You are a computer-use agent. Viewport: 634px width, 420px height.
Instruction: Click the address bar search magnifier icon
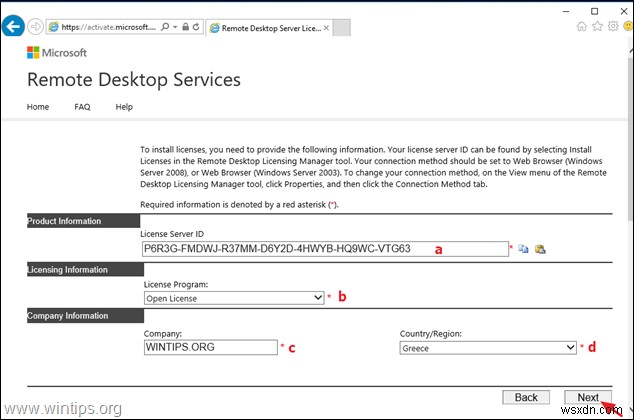tap(163, 28)
